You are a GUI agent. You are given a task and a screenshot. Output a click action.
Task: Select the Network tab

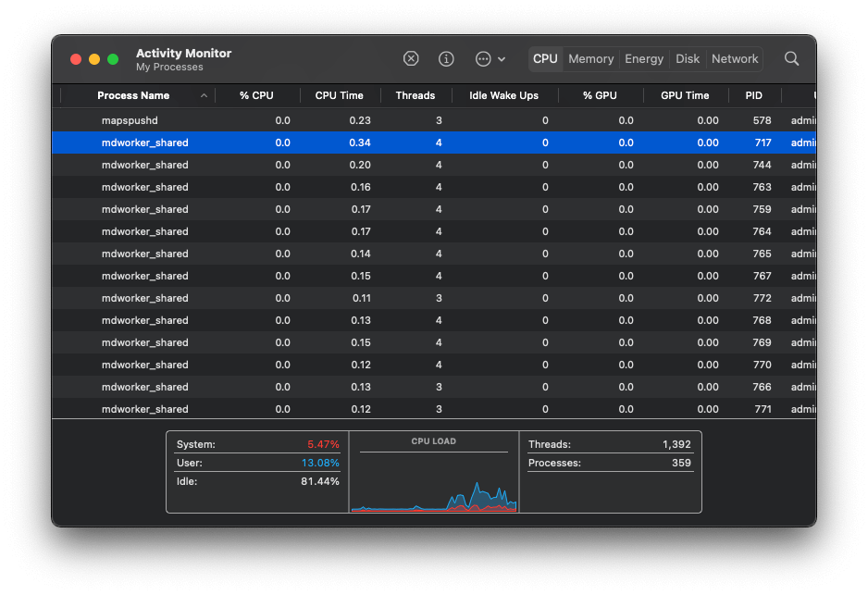pos(735,58)
